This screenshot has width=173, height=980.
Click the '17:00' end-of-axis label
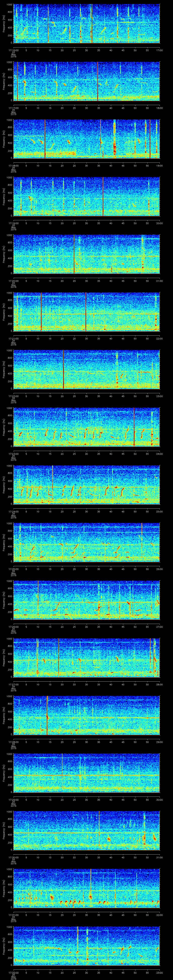(x=159, y=50)
